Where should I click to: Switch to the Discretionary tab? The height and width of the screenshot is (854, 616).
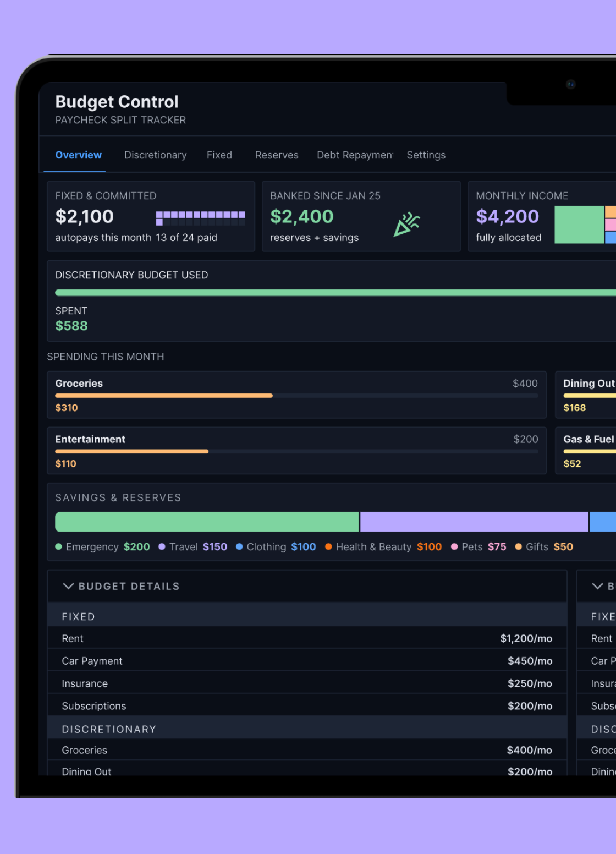tap(155, 155)
